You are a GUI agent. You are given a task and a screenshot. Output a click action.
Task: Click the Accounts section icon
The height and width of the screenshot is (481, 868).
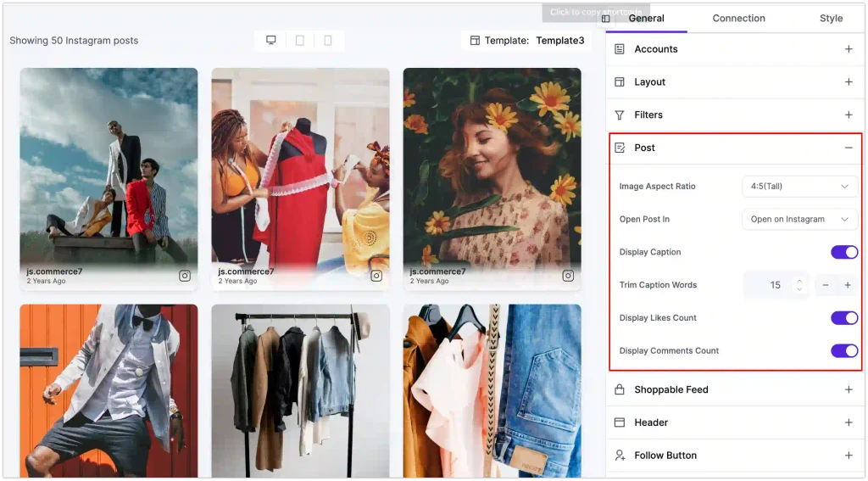coord(620,49)
